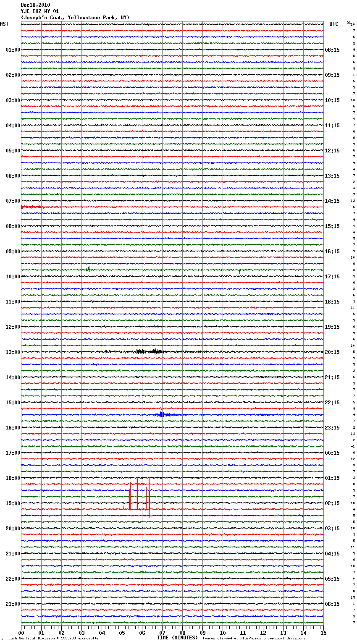Select the 02:00 MST time label
Screen dimensions: 357x644
13,75
